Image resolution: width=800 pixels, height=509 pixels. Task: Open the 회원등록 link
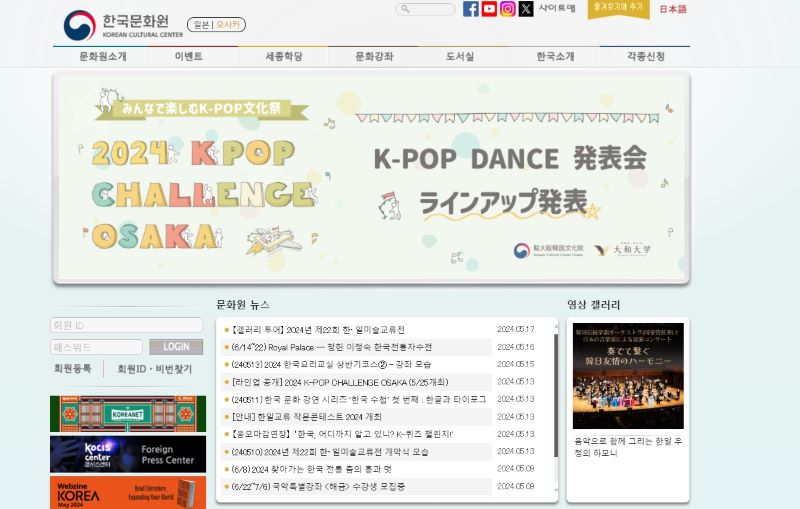[x=72, y=368]
